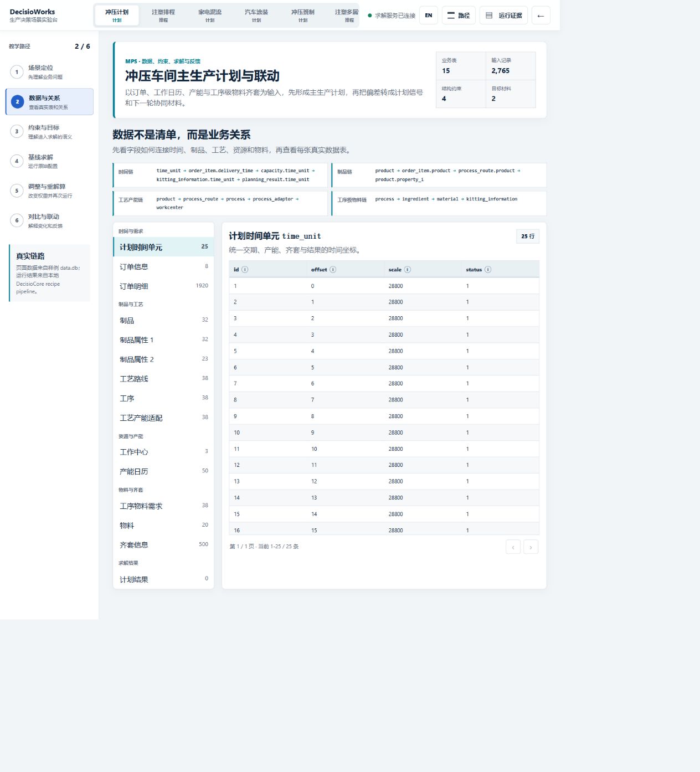Image resolution: width=700 pixels, height=772 pixels.
Task: Click the table row with id 1
Action: [x=384, y=286]
